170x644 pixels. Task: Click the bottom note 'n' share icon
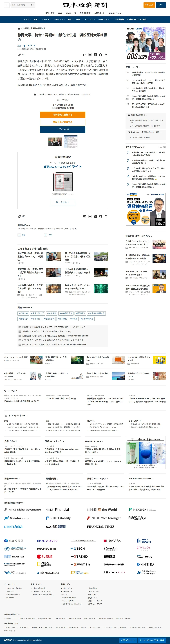(90, 216)
